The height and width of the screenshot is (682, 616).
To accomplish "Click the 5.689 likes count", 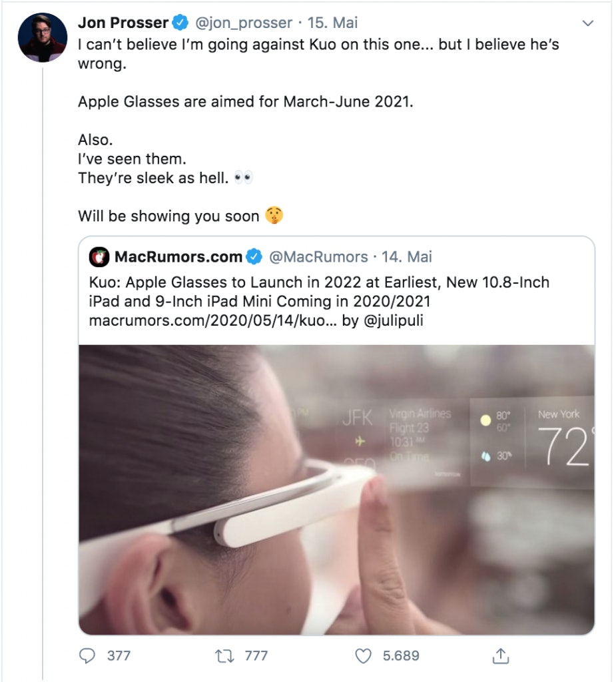I will pos(401,656).
